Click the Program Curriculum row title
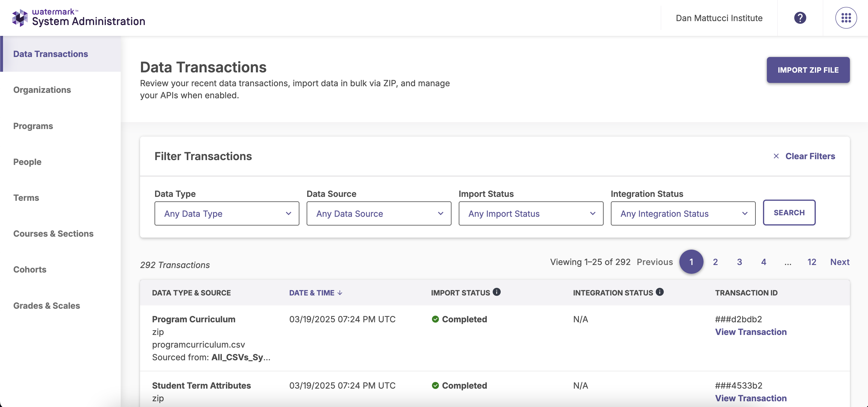The image size is (868, 407). click(x=193, y=319)
